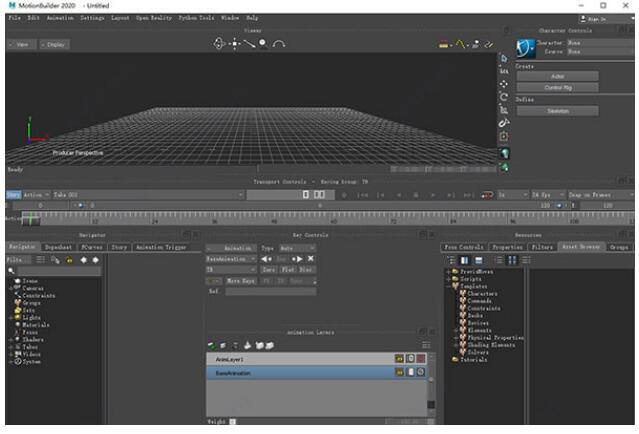Click the yellow ruler icon in viewer top-right
The height and width of the screenshot is (434, 639).
point(444,45)
